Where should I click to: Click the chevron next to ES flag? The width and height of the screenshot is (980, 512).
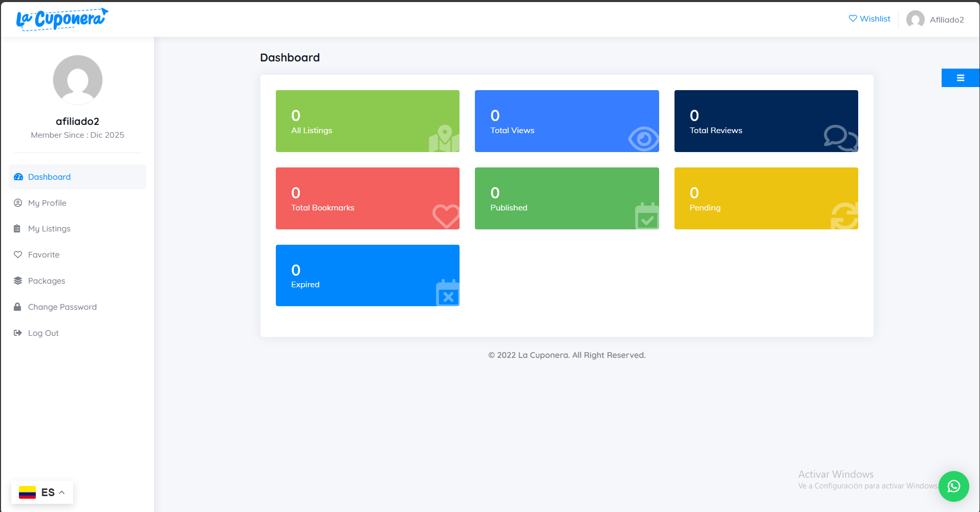(x=62, y=492)
